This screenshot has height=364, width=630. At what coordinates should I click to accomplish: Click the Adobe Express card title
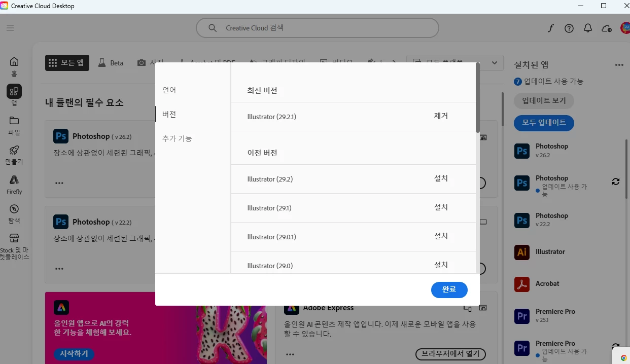(x=328, y=308)
